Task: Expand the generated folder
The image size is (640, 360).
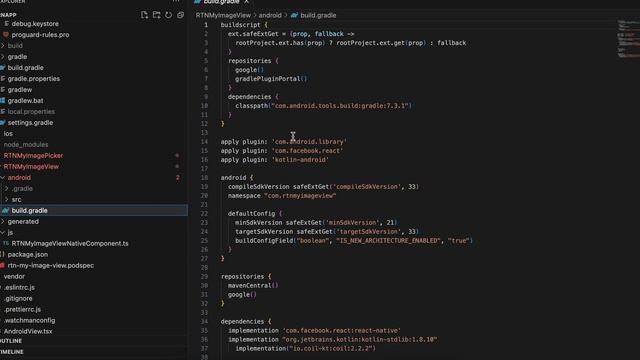Action: (x=23, y=222)
